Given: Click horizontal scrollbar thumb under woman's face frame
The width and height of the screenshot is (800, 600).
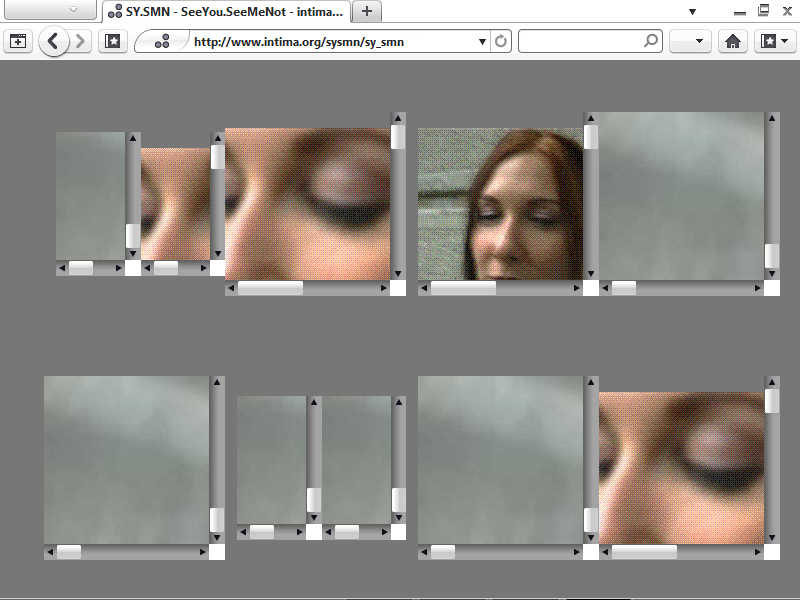Looking at the screenshot, I should pos(463,288).
